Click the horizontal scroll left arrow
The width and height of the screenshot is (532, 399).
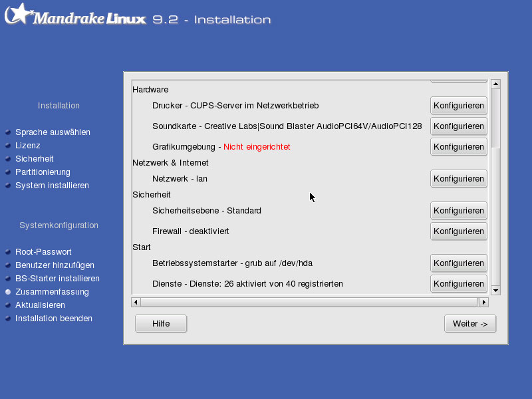coord(136,302)
